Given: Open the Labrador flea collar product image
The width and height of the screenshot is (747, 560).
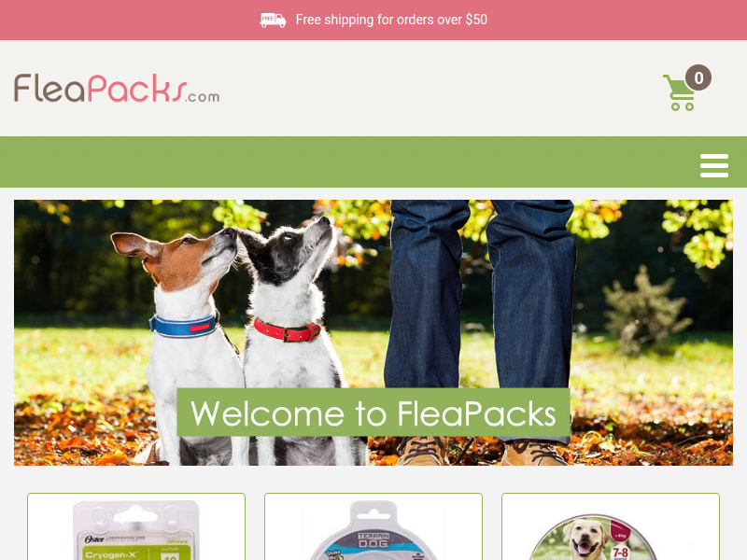Looking at the screenshot, I should pyautogui.click(x=594, y=538).
